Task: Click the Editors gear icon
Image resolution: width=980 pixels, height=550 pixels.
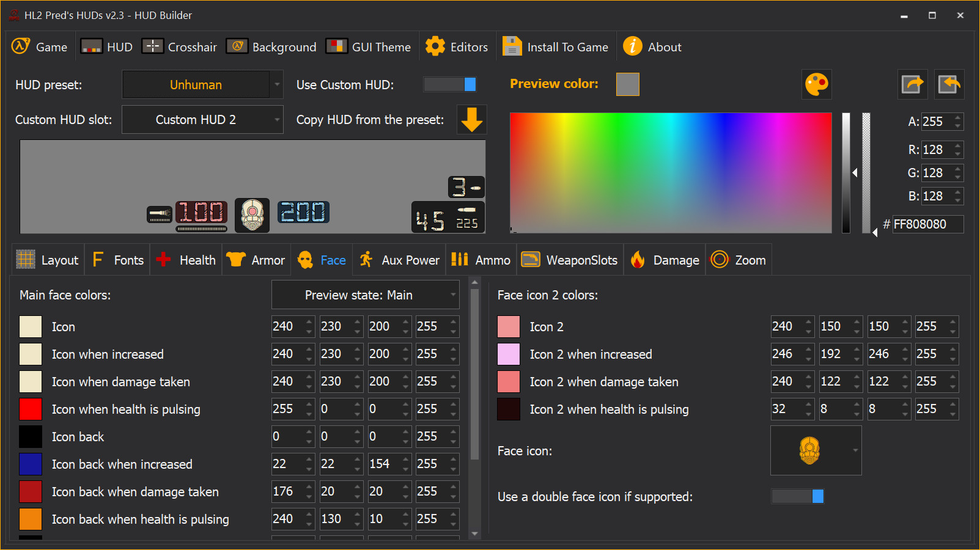Action: click(x=435, y=46)
